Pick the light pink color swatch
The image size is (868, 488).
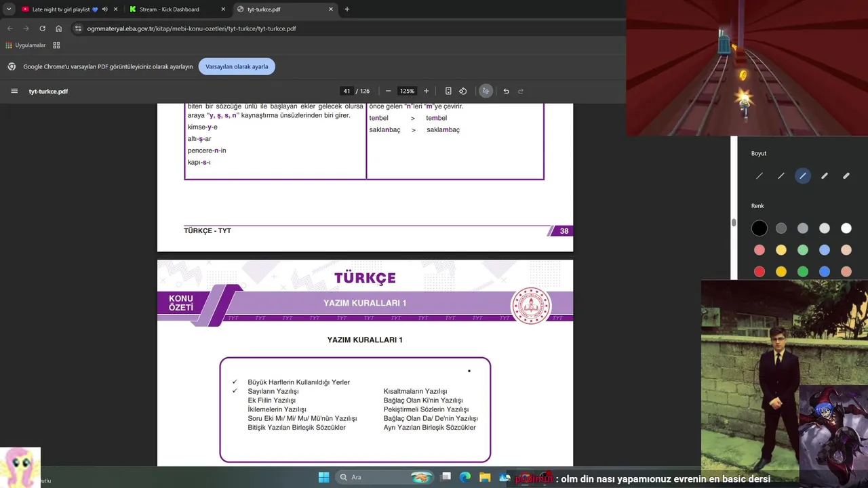tap(759, 250)
